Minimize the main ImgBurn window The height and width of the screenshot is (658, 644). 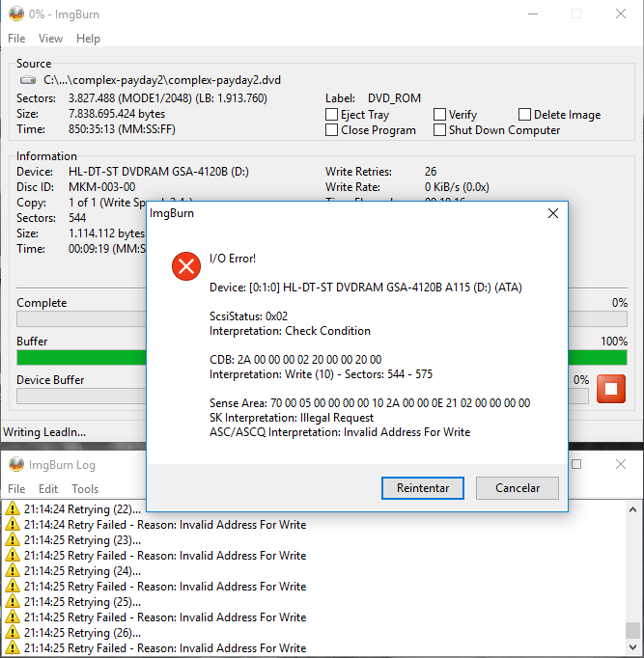[x=533, y=14]
